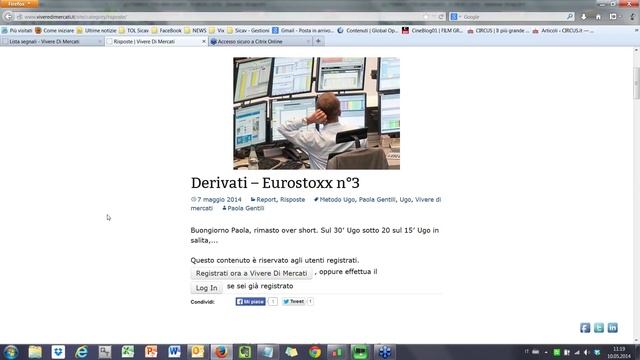The height and width of the screenshot is (360, 640).
Task: Open the Sicav - Gestioni bookmark folder
Action: tap(248, 31)
